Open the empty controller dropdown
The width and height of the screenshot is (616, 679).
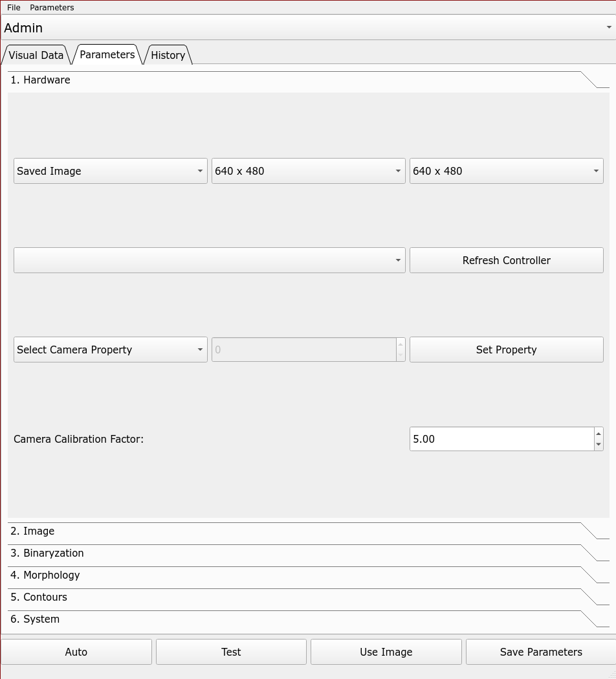(210, 260)
